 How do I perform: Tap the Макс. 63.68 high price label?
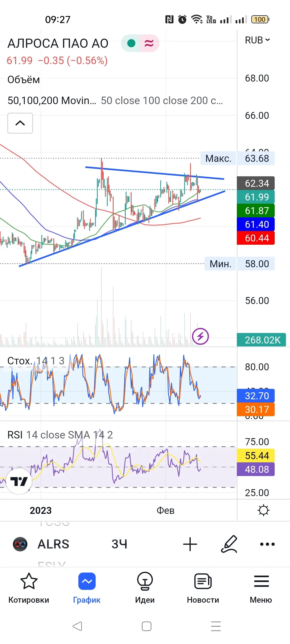pos(237,158)
